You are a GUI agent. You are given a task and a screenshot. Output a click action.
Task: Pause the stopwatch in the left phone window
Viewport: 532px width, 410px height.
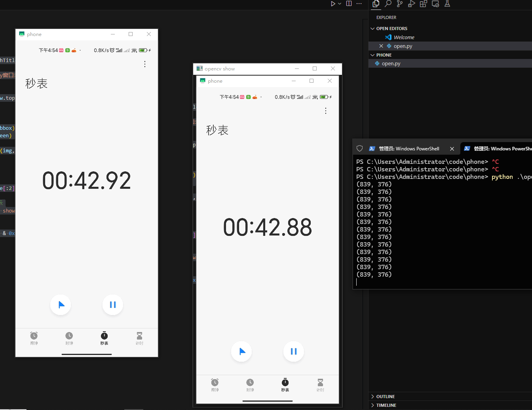point(113,305)
